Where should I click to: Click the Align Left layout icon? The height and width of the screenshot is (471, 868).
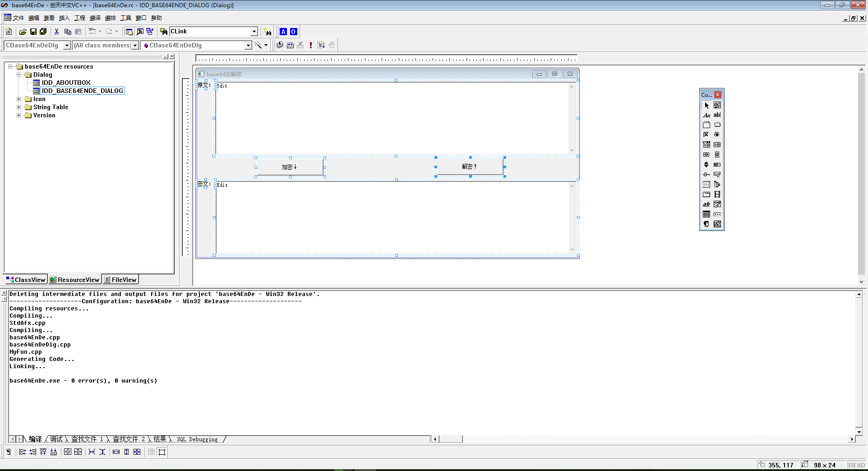23,452
